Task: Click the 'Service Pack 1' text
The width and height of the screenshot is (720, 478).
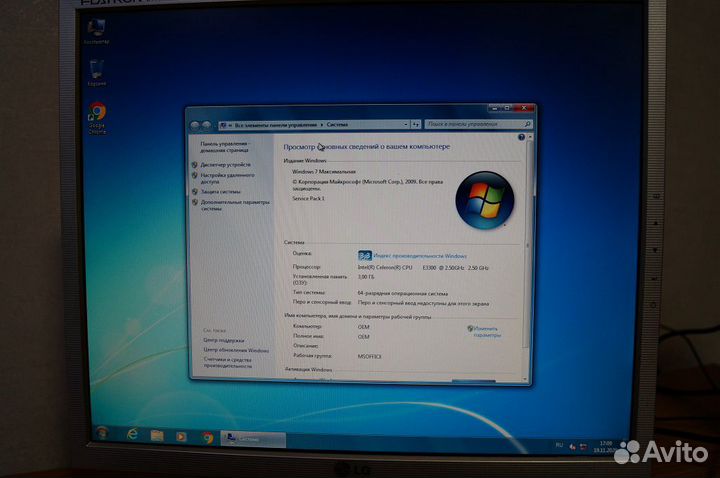Action: 308,198
